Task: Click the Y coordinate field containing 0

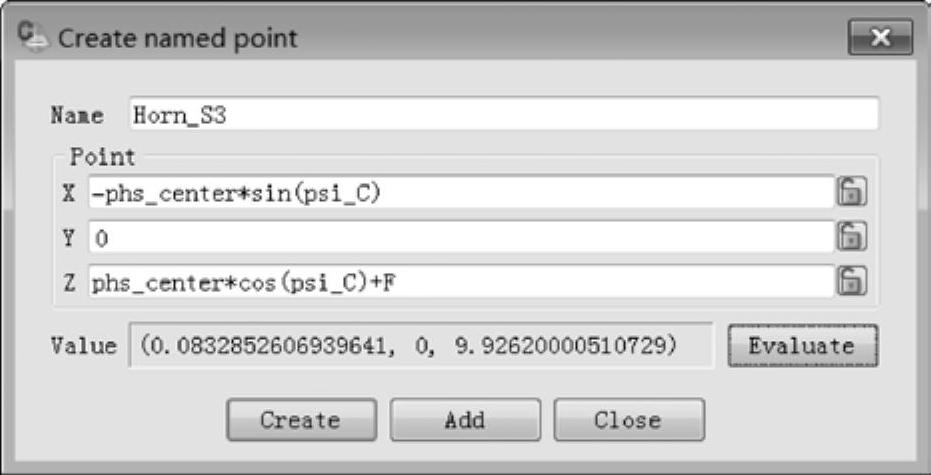Action: (462, 237)
